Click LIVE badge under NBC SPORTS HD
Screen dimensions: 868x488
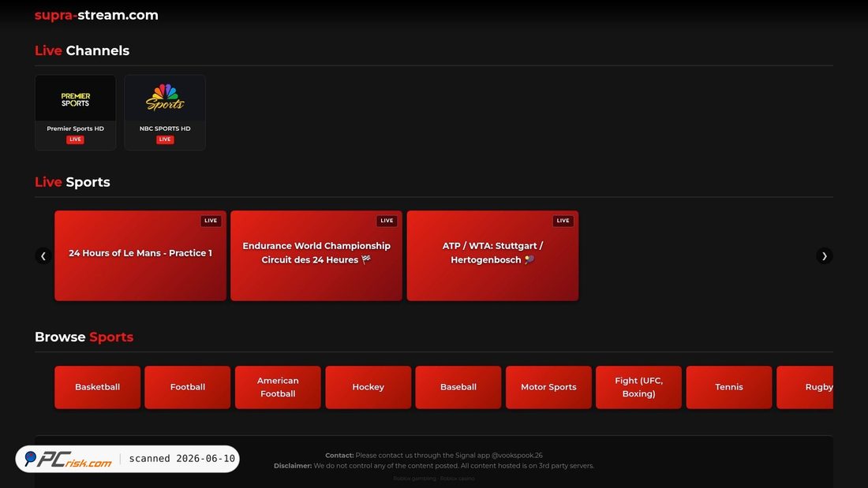click(x=165, y=140)
